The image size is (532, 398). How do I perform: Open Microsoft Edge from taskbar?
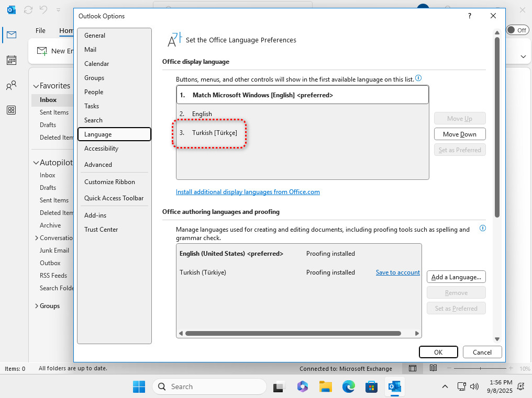tap(349, 386)
